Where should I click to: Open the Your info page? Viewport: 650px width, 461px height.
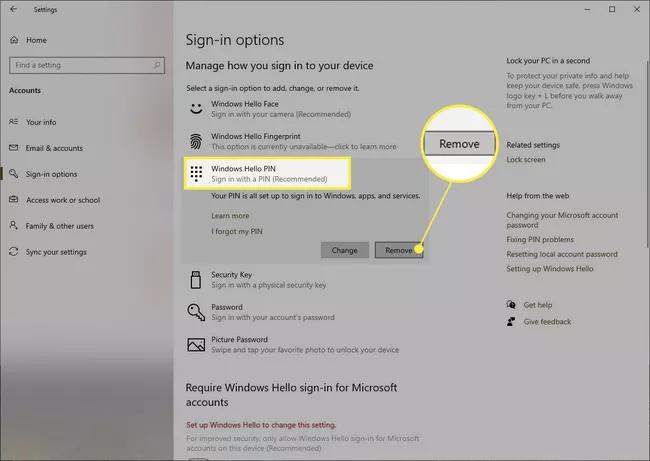pos(33,122)
